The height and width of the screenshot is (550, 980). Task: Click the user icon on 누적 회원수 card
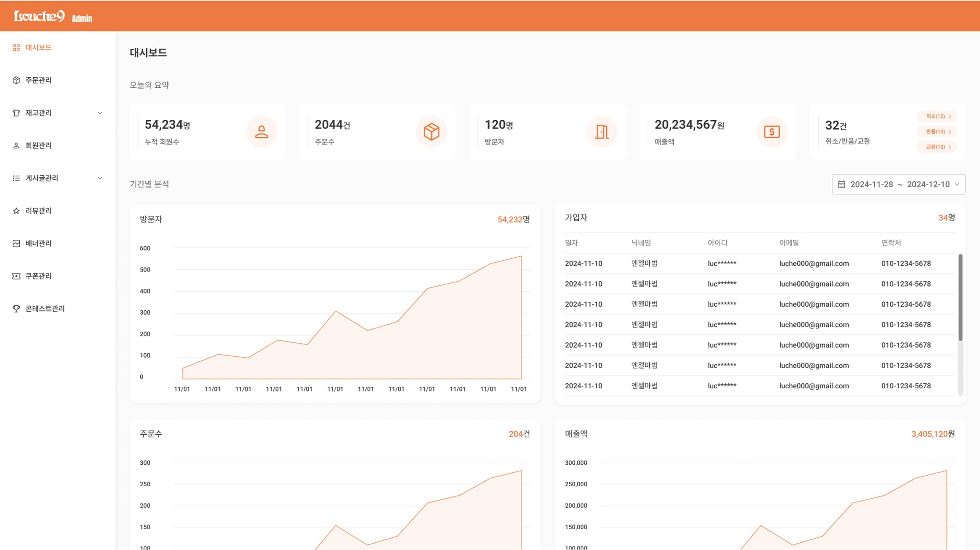click(x=261, y=132)
